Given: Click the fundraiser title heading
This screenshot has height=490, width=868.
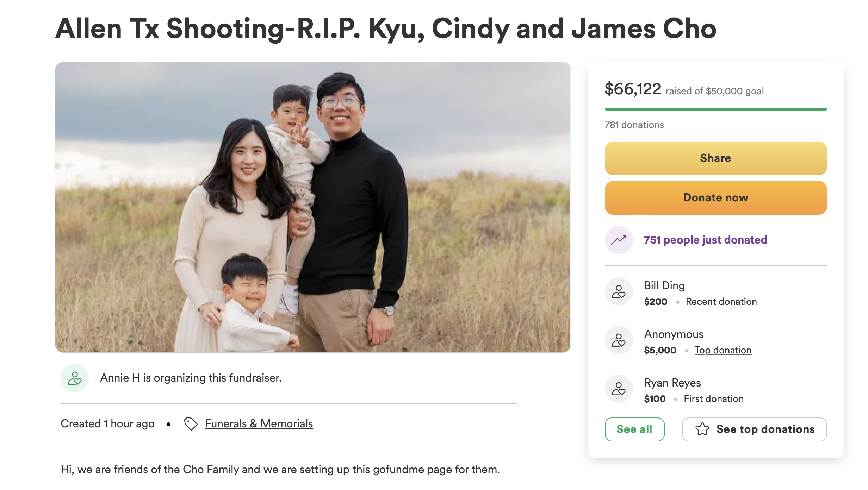Looking at the screenshot, I should [x=386, y=29].
